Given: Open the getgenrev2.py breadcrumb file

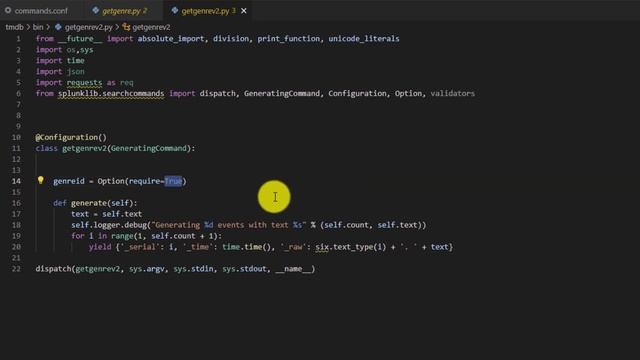Looking at the screenshot, I should coord(89,27).
